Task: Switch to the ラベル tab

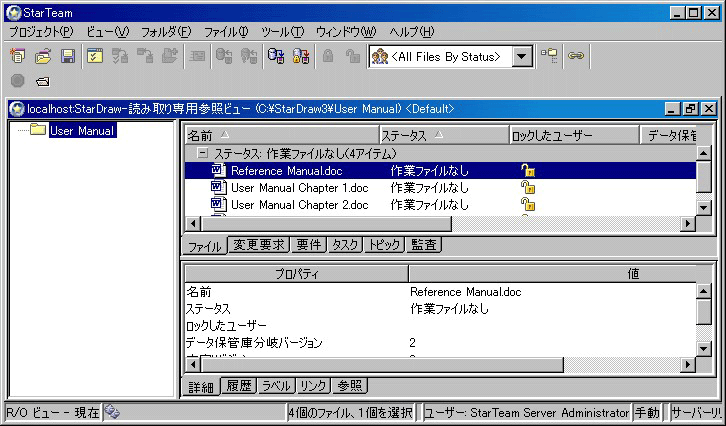Action: pyautogui.click(x=276, y=386)
